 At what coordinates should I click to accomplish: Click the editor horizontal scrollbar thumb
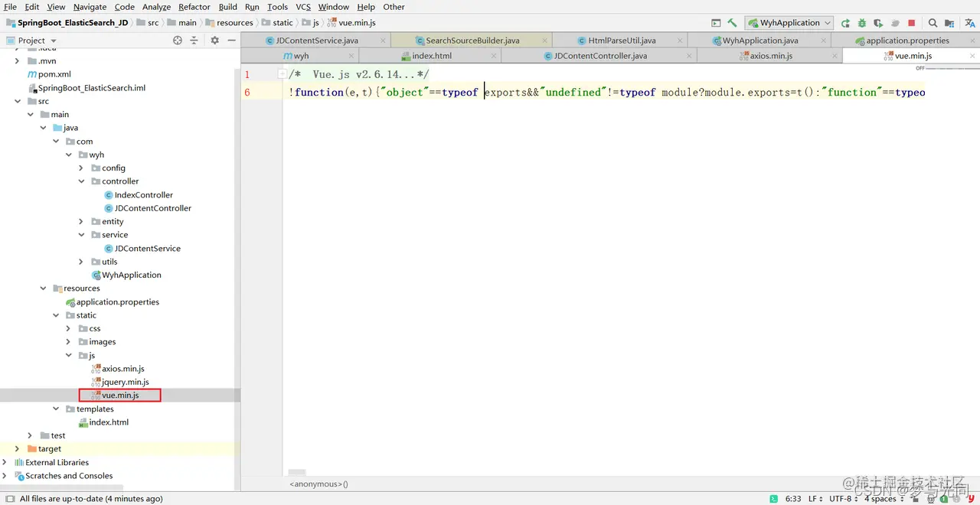pos(297,473)
